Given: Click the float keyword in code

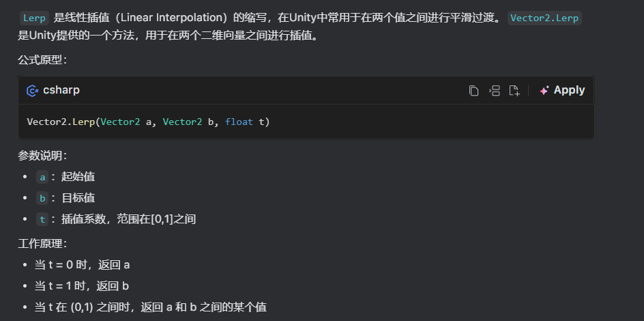Looking at the screenshot, I should (239, 122).
